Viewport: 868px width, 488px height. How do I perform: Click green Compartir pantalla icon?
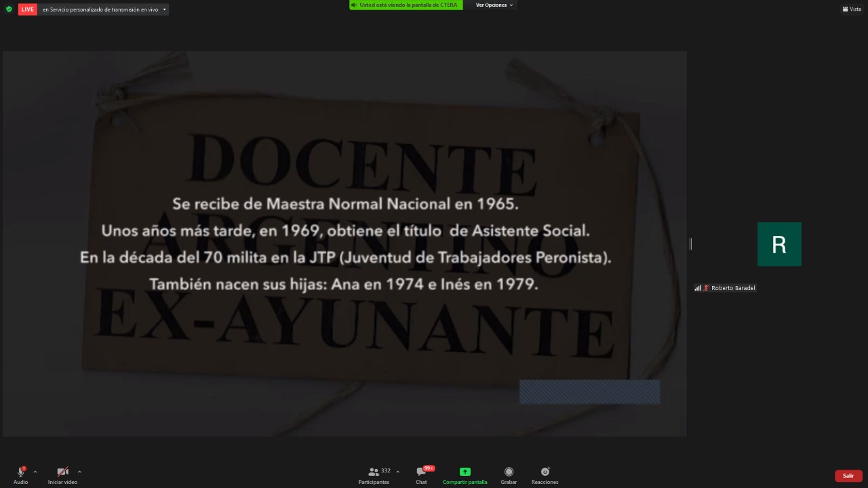tap(465, 472)
